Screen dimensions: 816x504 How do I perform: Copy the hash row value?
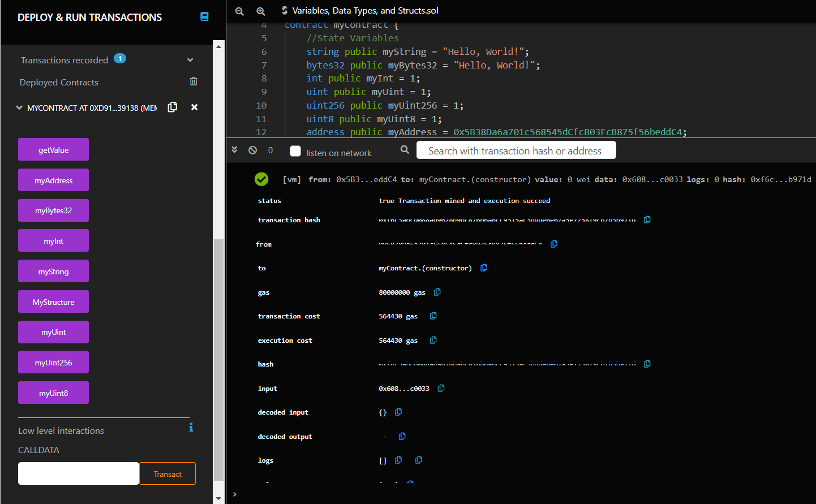click(x=647, y=364)
